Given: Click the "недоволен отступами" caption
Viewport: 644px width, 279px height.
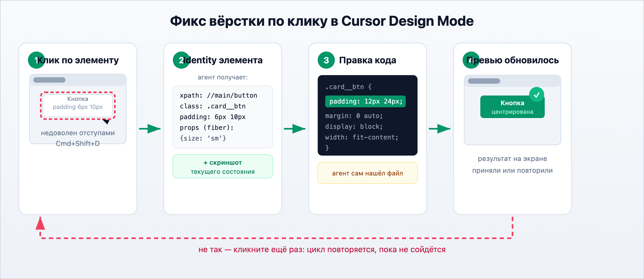Looking at the screenshot, I should click(78, 133).
